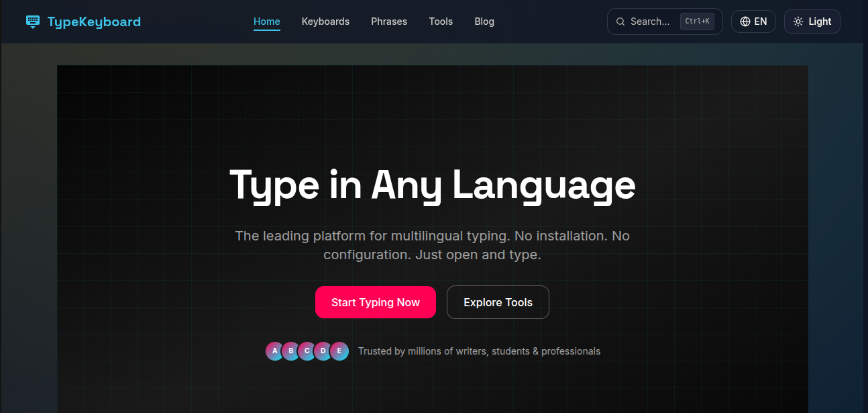The width and height of the screenshot is (868, 413).
Task: Click the TypeKeyboard keyboard logo icon
Action: click(x=33, y=21)
